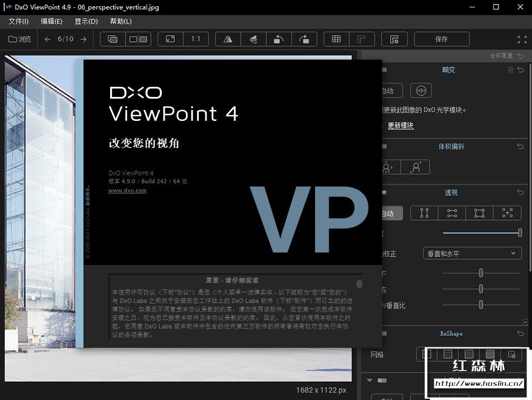Open the 垂直和水平 correction dropdown
The height and width of the screenshot is (400, 532).
tap(472, 254)
